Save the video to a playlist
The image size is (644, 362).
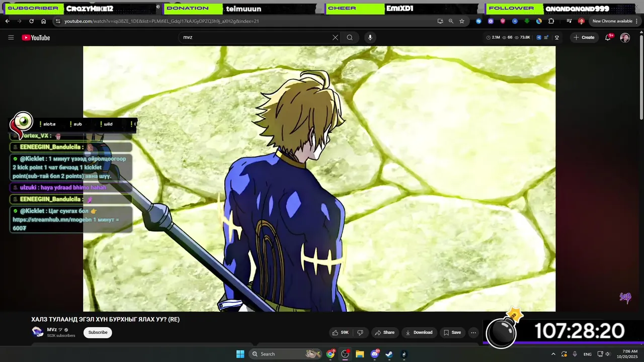(x=451, y=332)
